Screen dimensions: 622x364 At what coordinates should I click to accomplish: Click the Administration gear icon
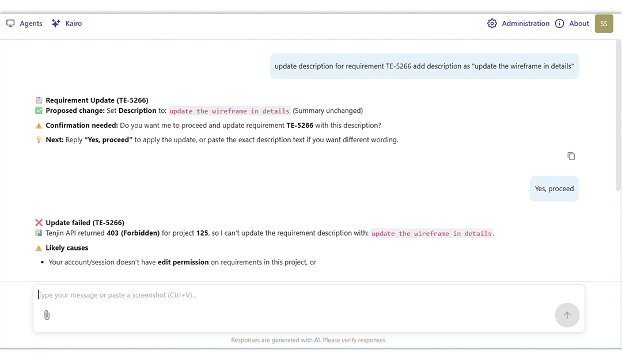tap(492, 24)
